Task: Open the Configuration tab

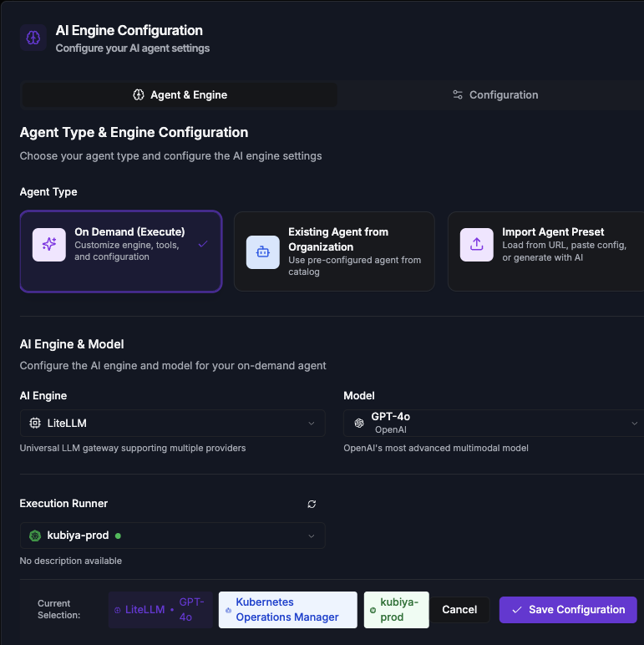Action: click(495, 95)
